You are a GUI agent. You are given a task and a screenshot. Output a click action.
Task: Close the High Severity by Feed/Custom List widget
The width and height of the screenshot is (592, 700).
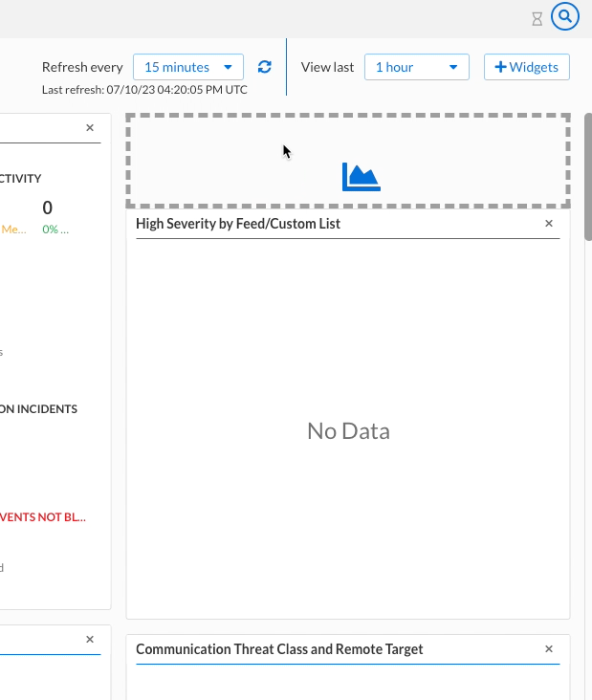coord(549,223)
